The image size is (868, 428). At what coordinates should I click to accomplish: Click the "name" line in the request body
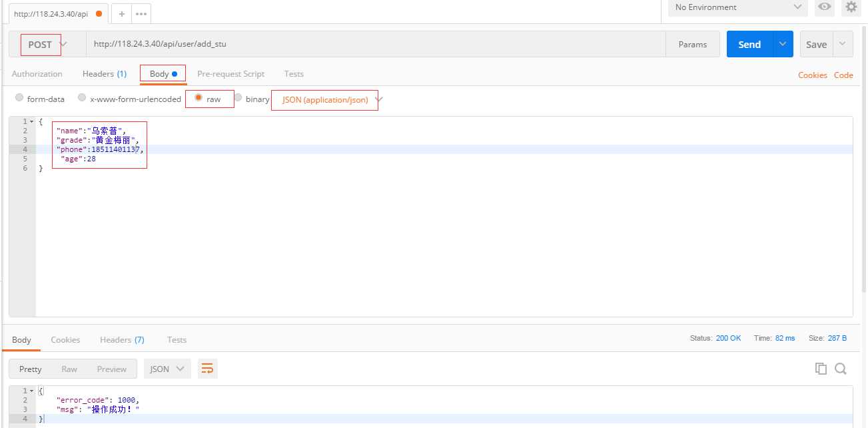[x=91, y=131]
